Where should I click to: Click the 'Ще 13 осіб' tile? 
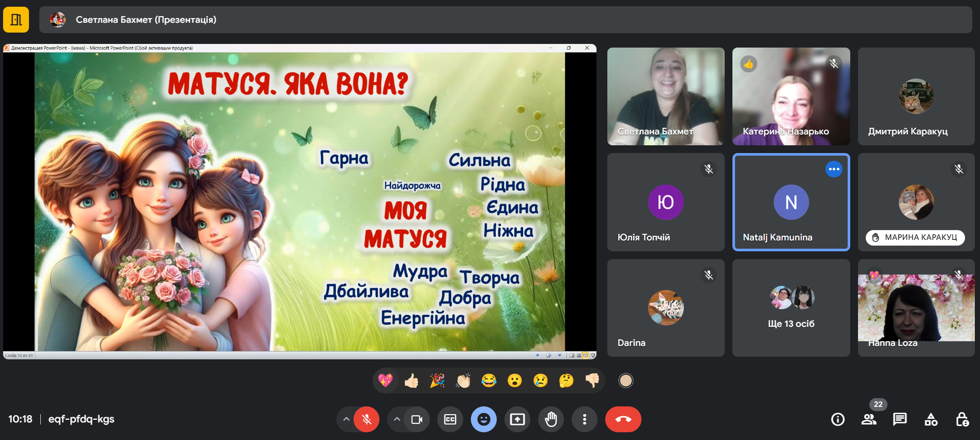[x=791, y=308]
